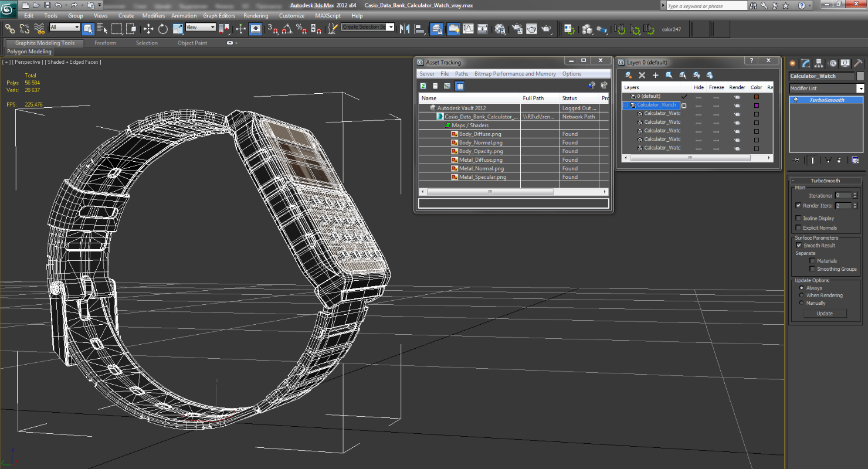Uncheck the Smooth Result checkbox

tap(798, 245)
